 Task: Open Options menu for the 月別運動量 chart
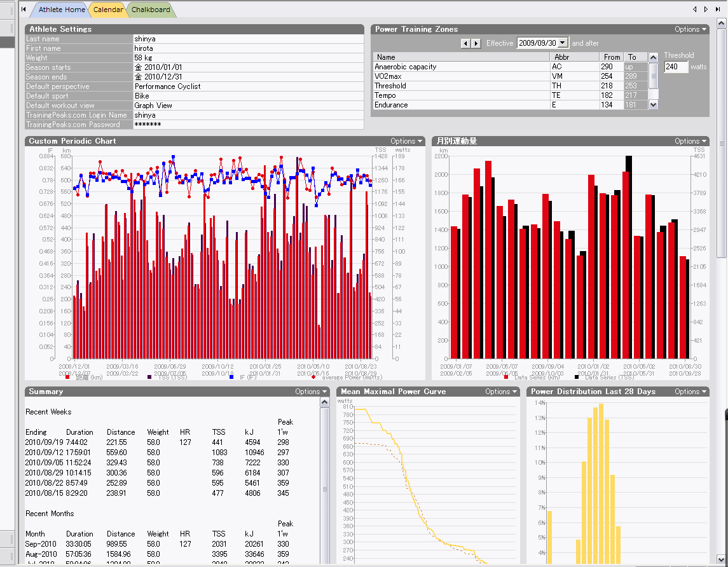690,141
